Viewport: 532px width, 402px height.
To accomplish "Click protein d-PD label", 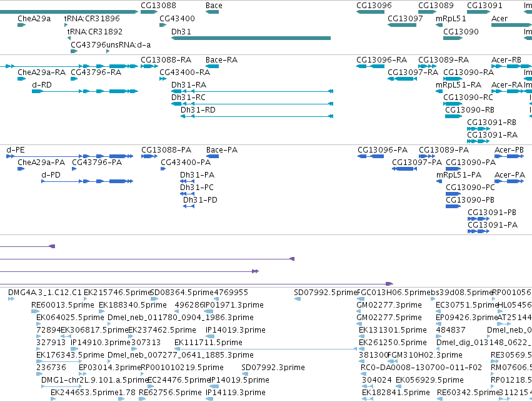I will 51,175.
